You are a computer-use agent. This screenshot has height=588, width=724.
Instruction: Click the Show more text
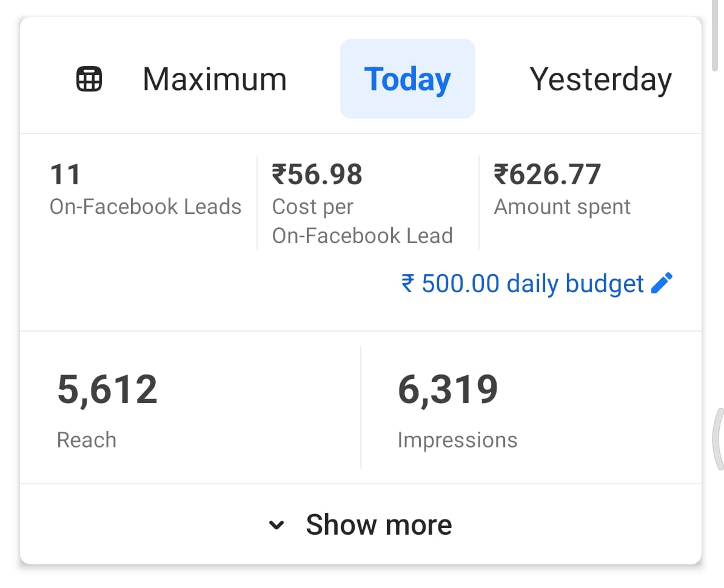[378, 525]
